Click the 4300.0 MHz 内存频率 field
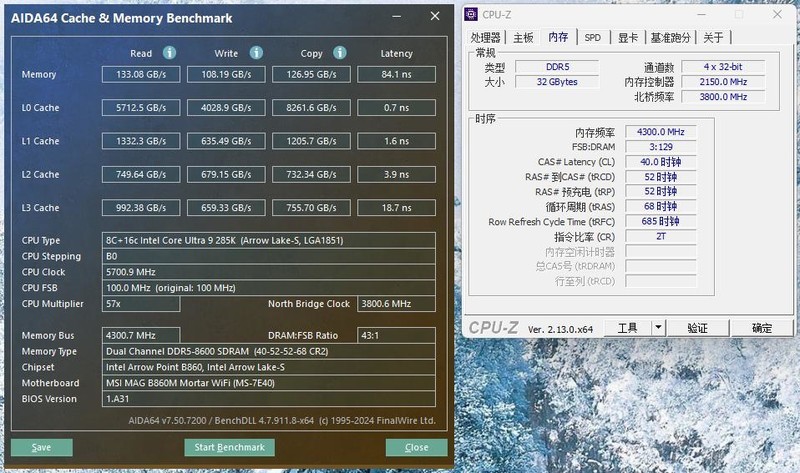The width and height of the screenshot is (800, 473). pos(661,132)
